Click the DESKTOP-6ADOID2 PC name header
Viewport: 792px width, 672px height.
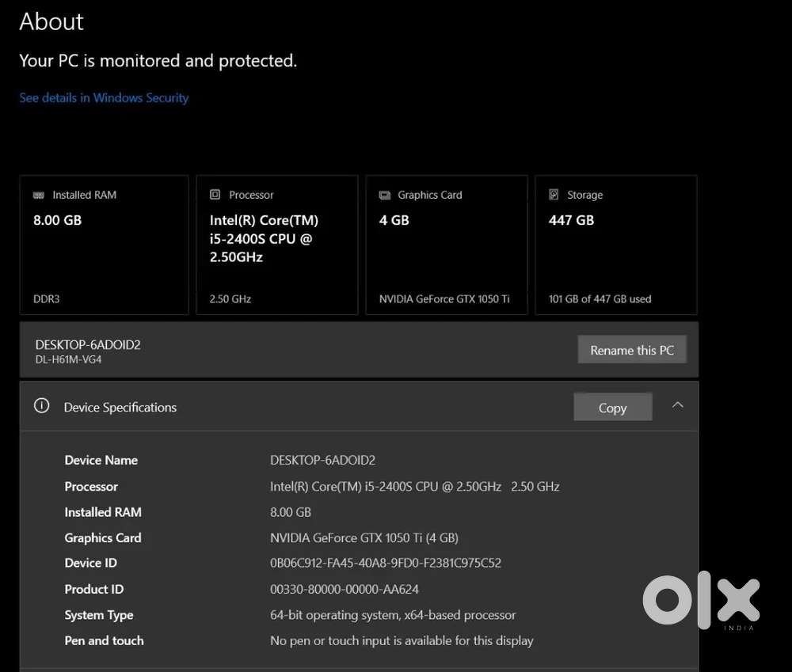(88, 345)
